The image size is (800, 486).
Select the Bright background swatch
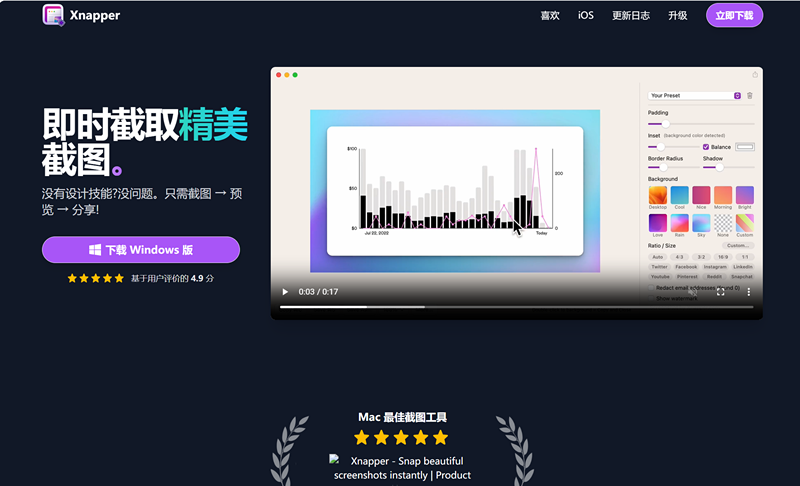coord(745,195)
